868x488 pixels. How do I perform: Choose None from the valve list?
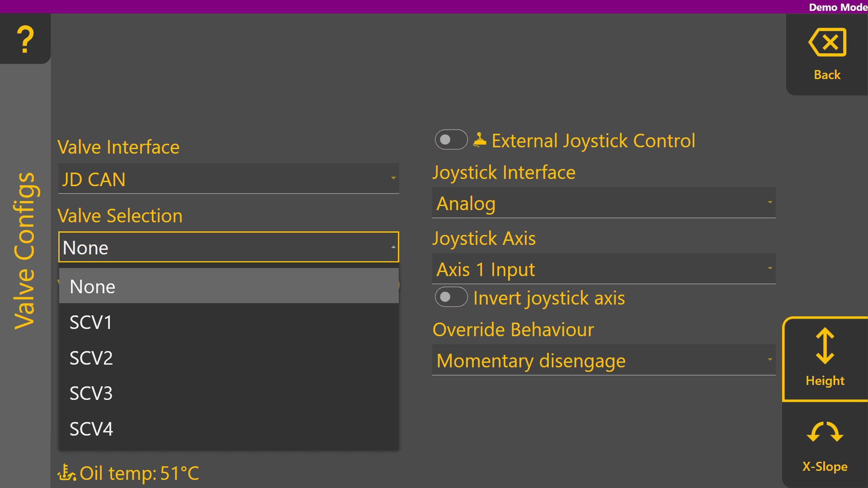pyautogui.click(x=228, y=286)
